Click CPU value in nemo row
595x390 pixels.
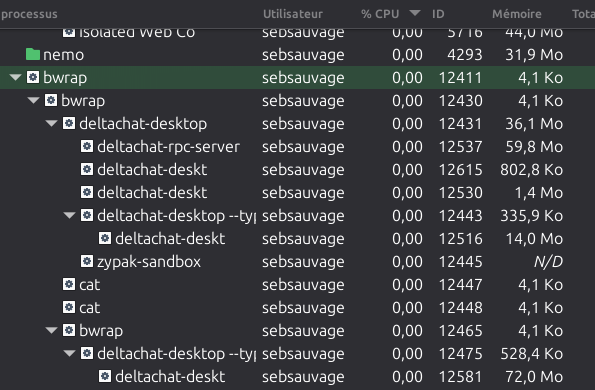407,55
